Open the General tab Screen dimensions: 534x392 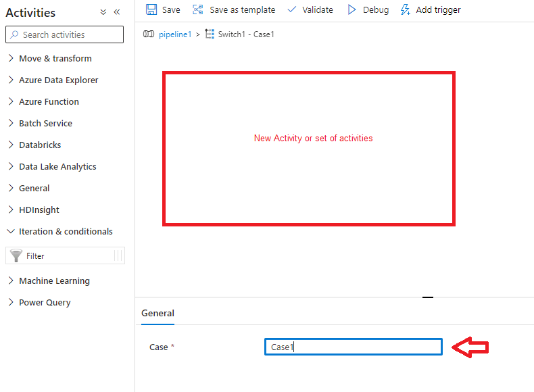157,313
